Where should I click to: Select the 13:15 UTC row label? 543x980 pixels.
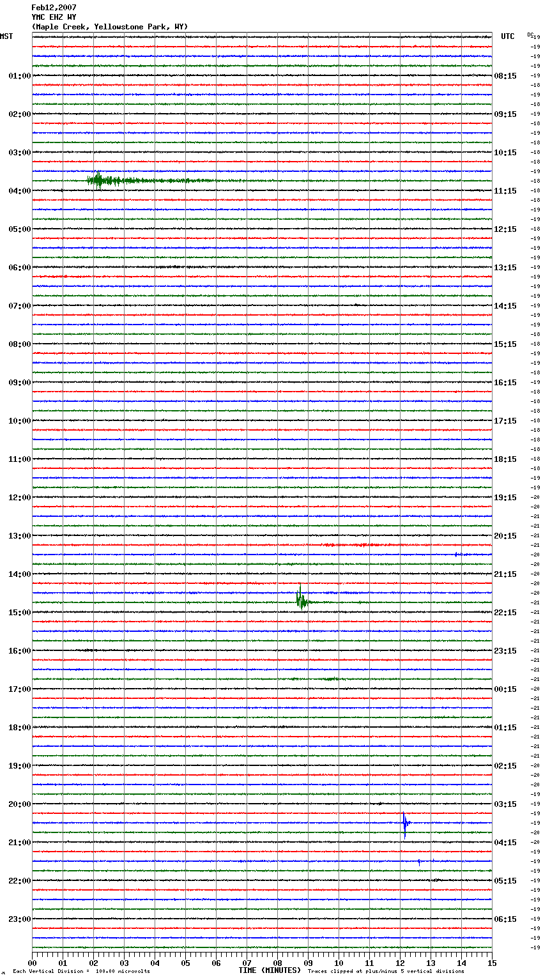point(505,268)
